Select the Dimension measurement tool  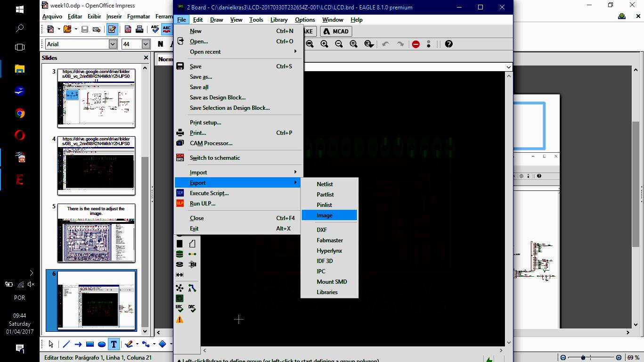[x=179, y=275]
